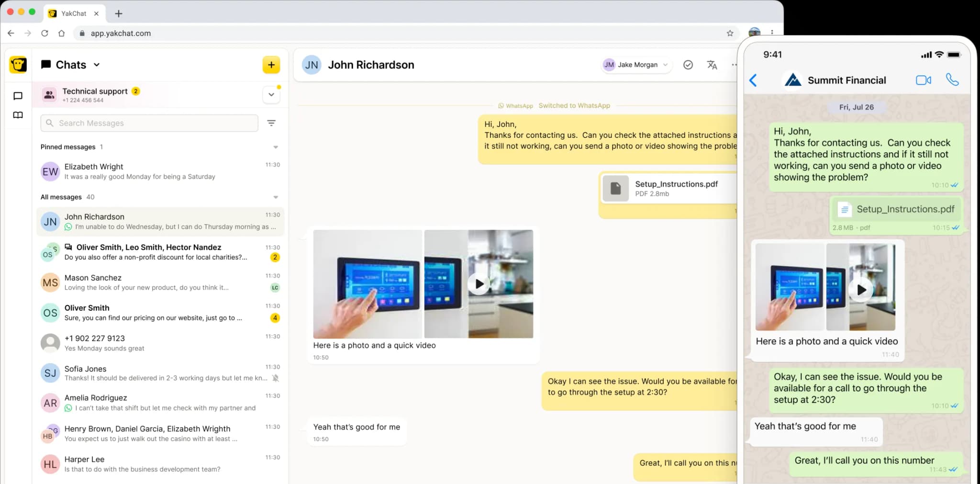
Task: Start a new chat with yellow plus button
Action: coord(271,65)
